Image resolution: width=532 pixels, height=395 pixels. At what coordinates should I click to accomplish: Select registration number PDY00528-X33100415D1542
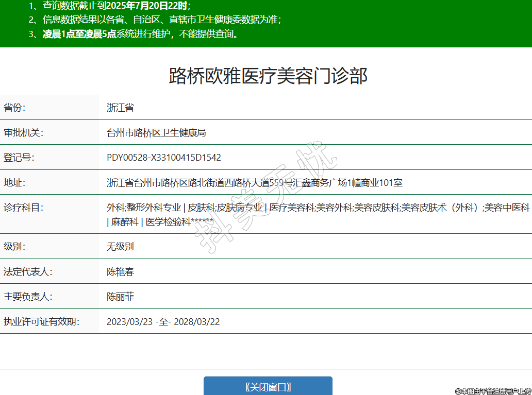tap(164, 158)
